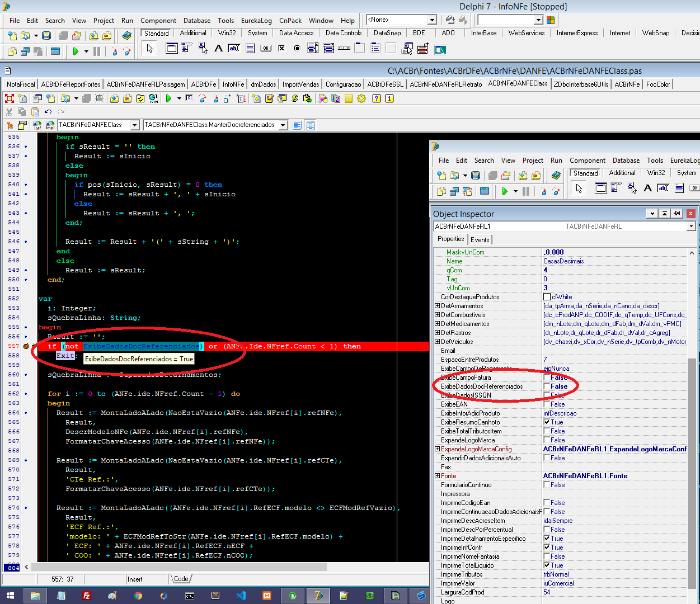This screenshot has width=700, height=604.
Task: Open Google Chrome from the taskbar
Action: click(138, 596)
